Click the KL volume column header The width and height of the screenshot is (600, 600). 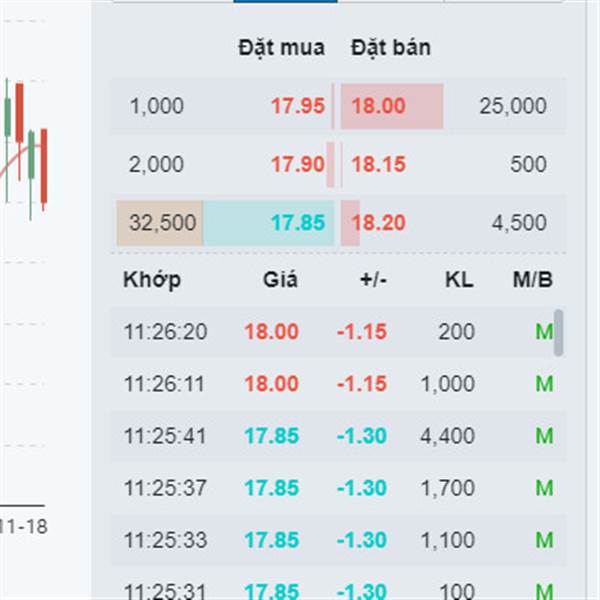point(458,280)
